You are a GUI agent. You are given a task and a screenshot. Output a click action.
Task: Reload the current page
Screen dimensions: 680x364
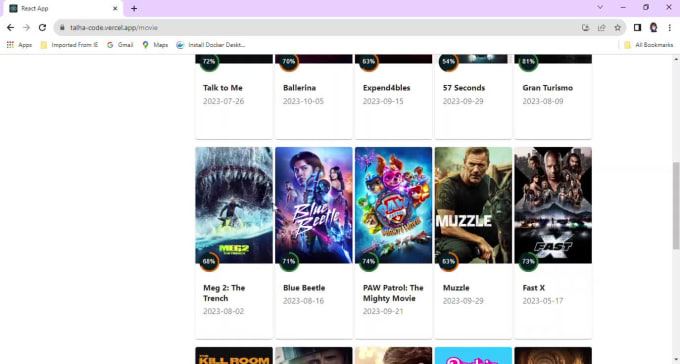(x=42, y=28)
